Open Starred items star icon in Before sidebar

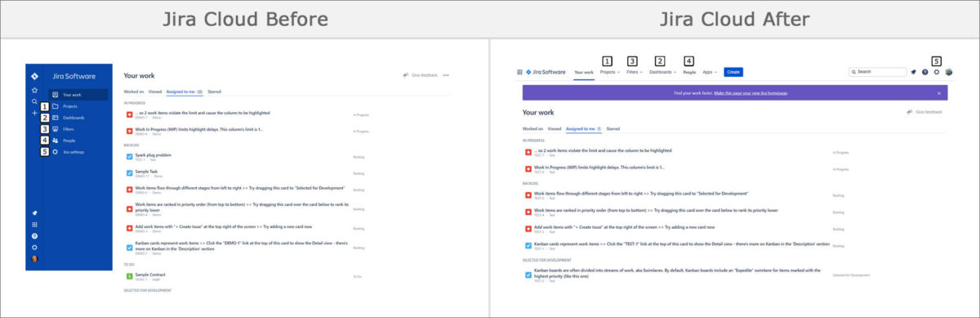point(34,90)
